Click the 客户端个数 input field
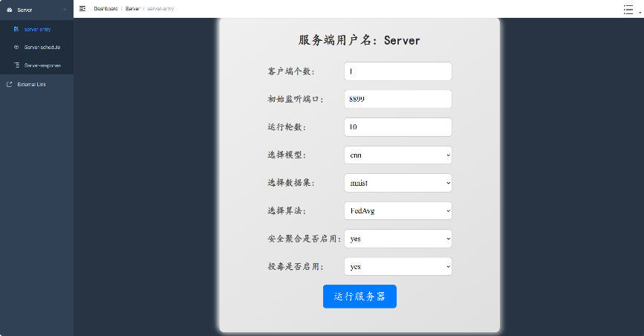Image resolution: width=644 pixels, height=336 pixels. tap(398, 71)
